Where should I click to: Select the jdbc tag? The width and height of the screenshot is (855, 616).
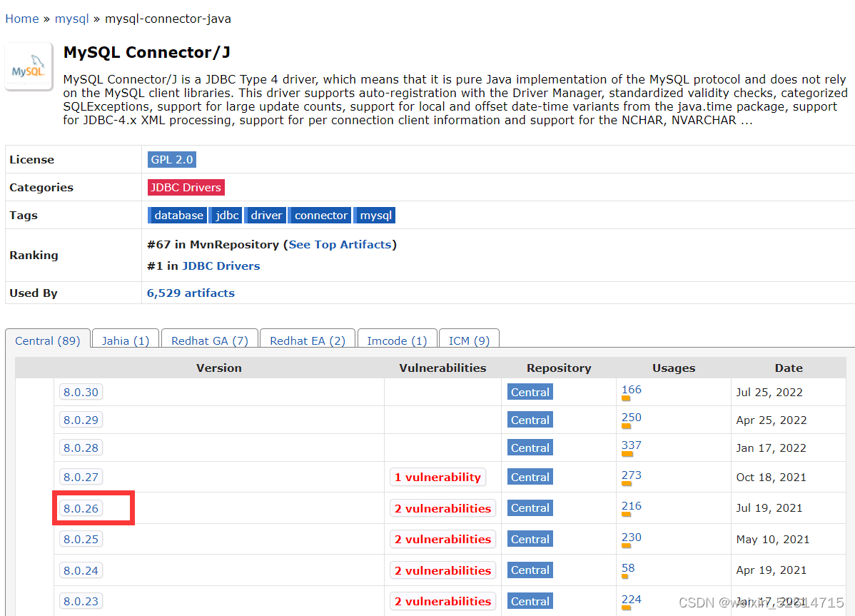point(226,215)
